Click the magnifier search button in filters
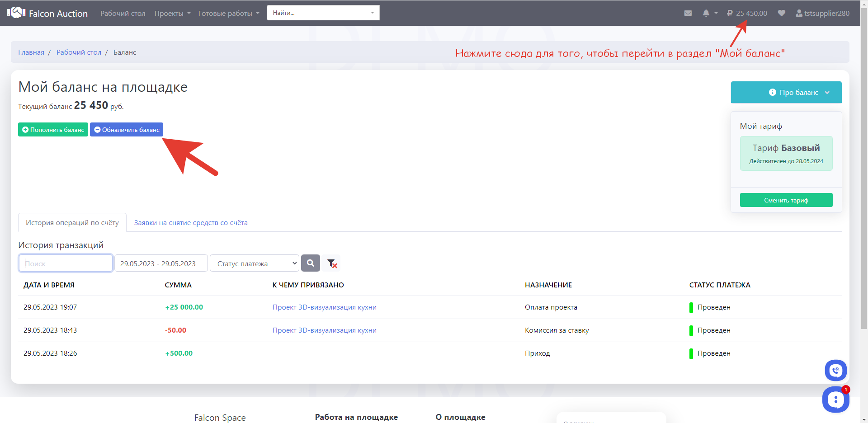The width and height of the screenshot is (868, 423). pos(311,263)
